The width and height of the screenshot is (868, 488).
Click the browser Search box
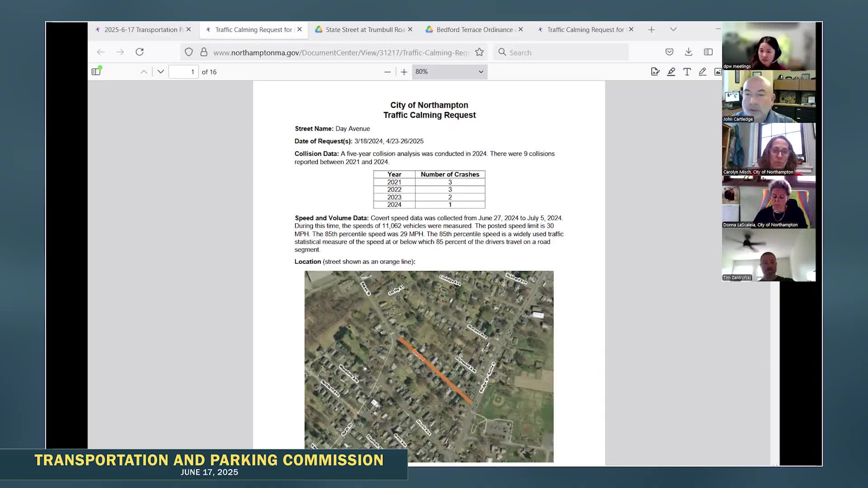click(561, 52)
